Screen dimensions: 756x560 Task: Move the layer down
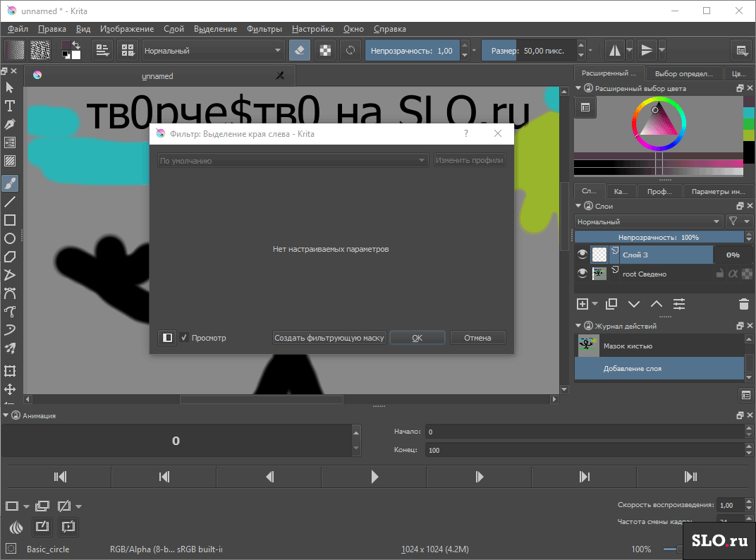click(633, 304)
